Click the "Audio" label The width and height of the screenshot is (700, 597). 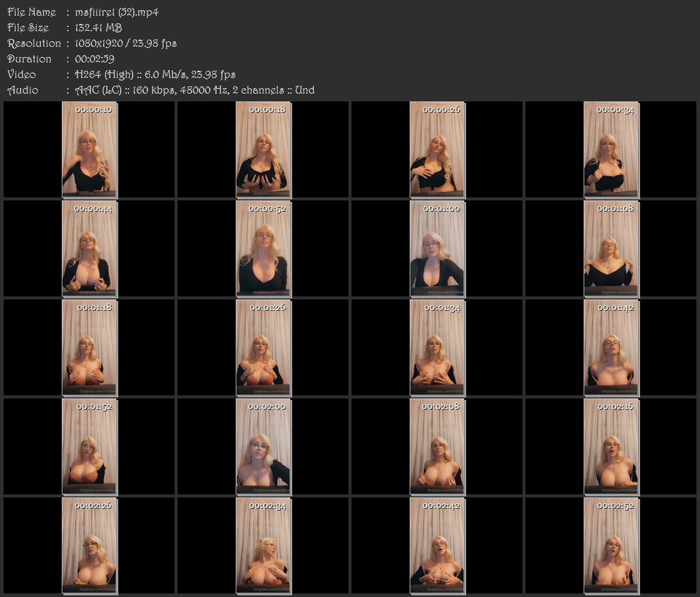click(x=22, y=90)
